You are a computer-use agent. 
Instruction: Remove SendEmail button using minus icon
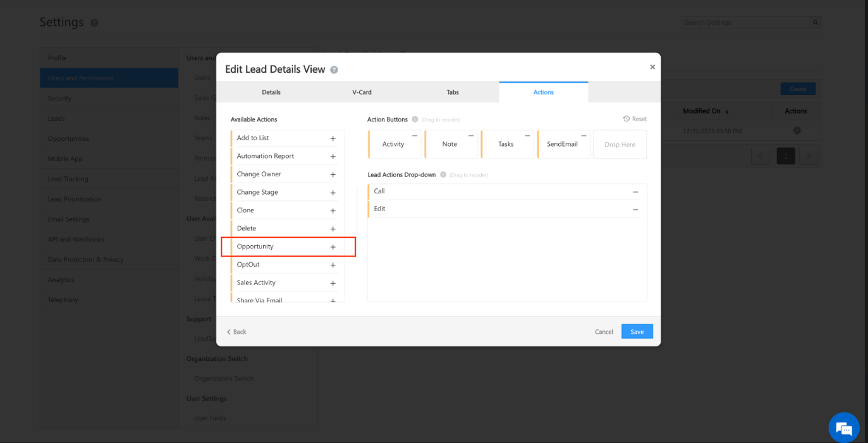click(584, 136)
